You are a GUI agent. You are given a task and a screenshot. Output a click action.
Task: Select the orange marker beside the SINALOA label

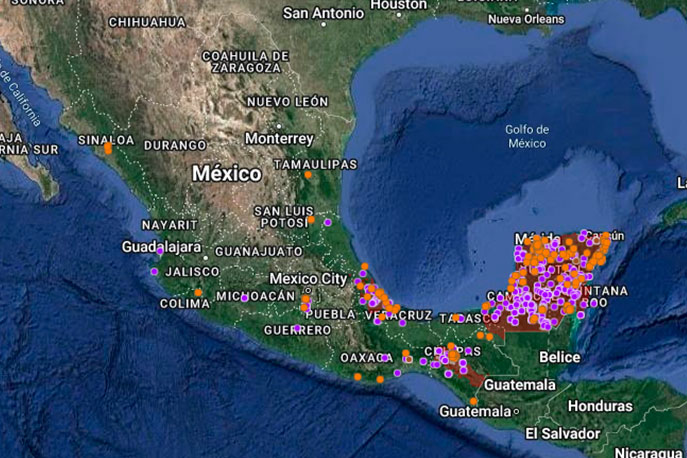pos(108,148)
